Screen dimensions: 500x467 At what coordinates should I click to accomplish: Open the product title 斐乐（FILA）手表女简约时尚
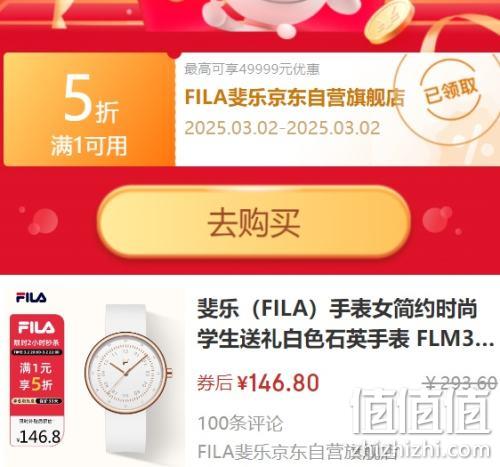pyautogui.click(x=337, y=309)
